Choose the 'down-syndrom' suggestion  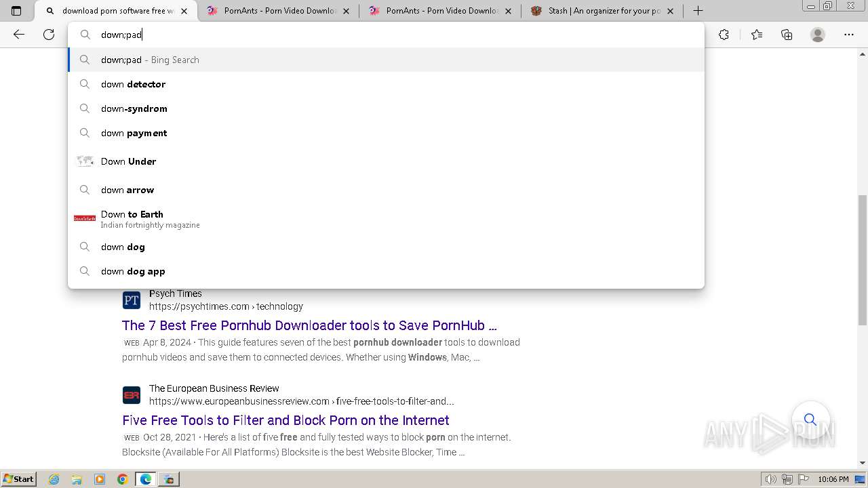[386, 108]
